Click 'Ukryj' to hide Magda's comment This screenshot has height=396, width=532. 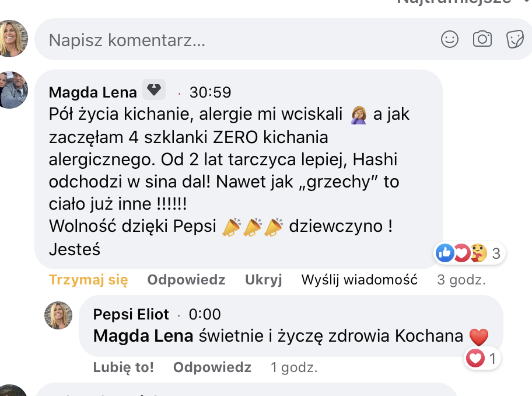[x=263, y=280]
